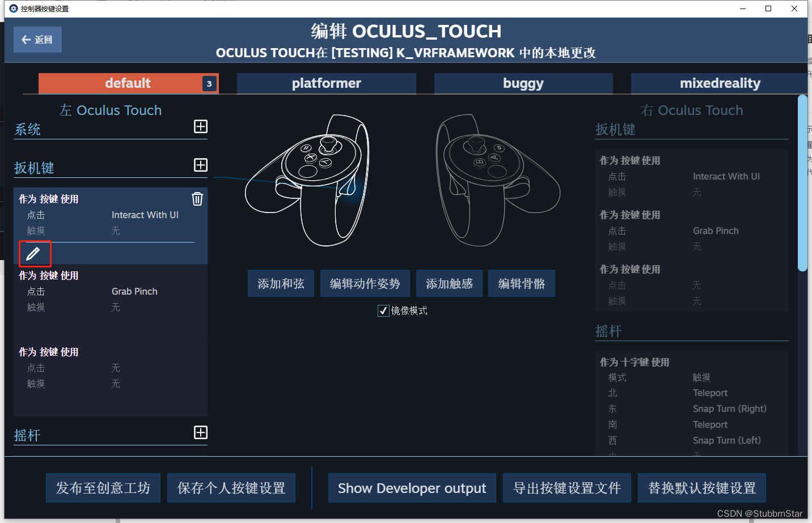Image resolution: width=812 pixels, height=523 pixels.
Task: Click the vertical scrollbar on the right
Action: (802, 183)
